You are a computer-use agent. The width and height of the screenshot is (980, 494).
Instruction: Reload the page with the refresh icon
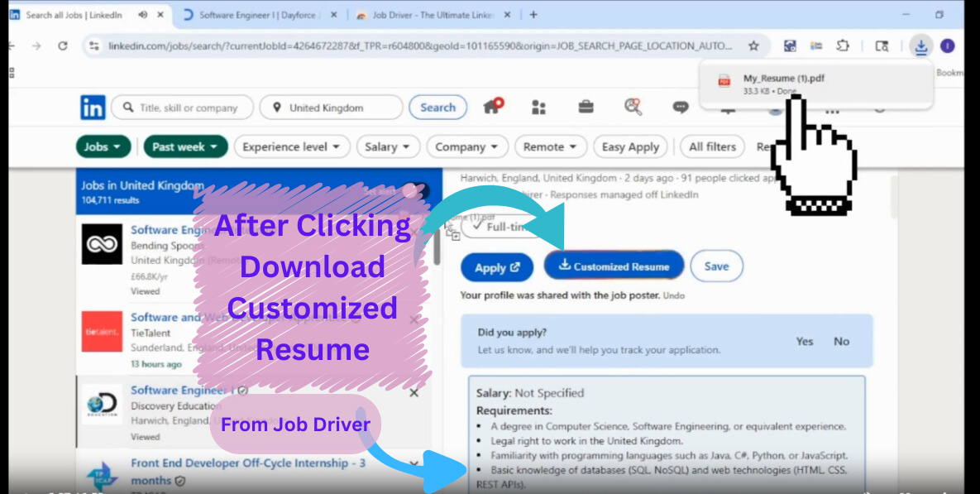(63, 46)
